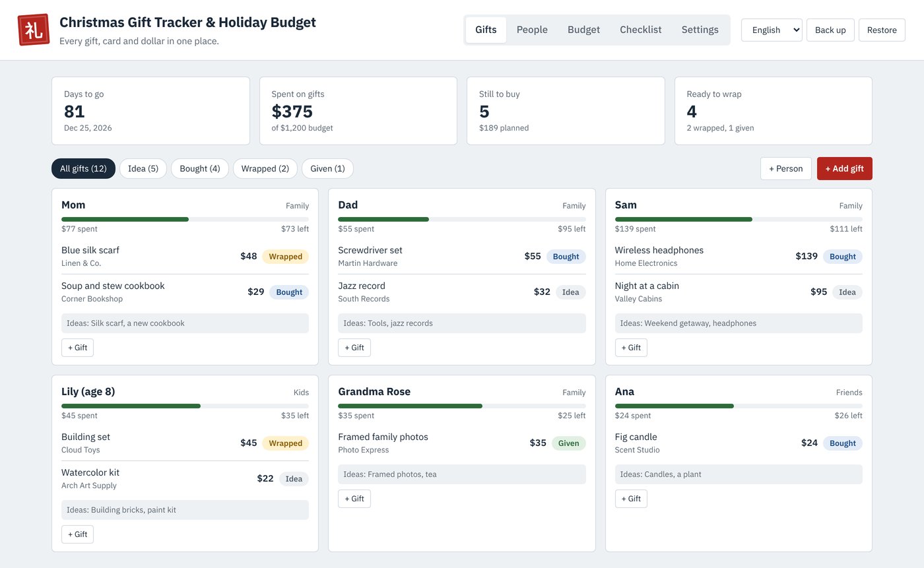Click 'Ideas: Weekend getaway, headphones' note
This screenshot has width=924, height=568.
point(739,323)
